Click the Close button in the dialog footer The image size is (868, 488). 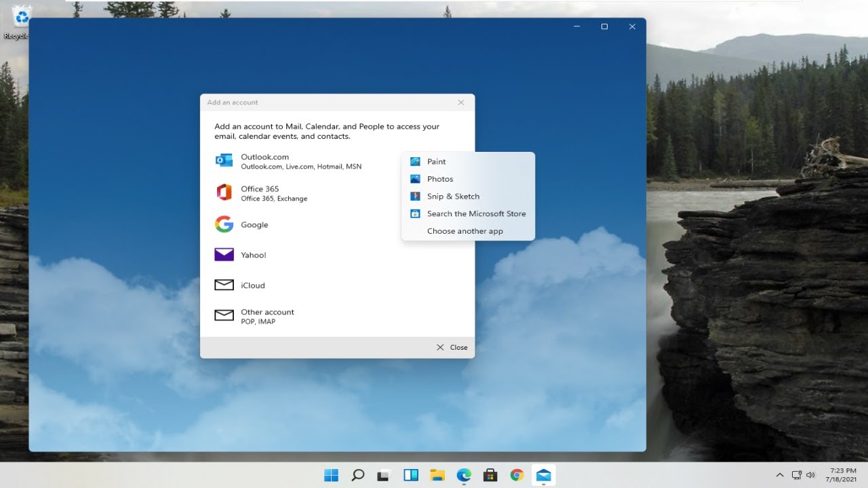[452, 347]
